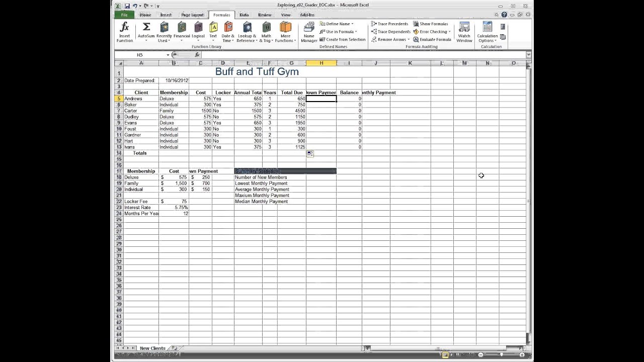Click Trace Dependents
The height and width of the screenshot is (362, 644).
[391, 32]
